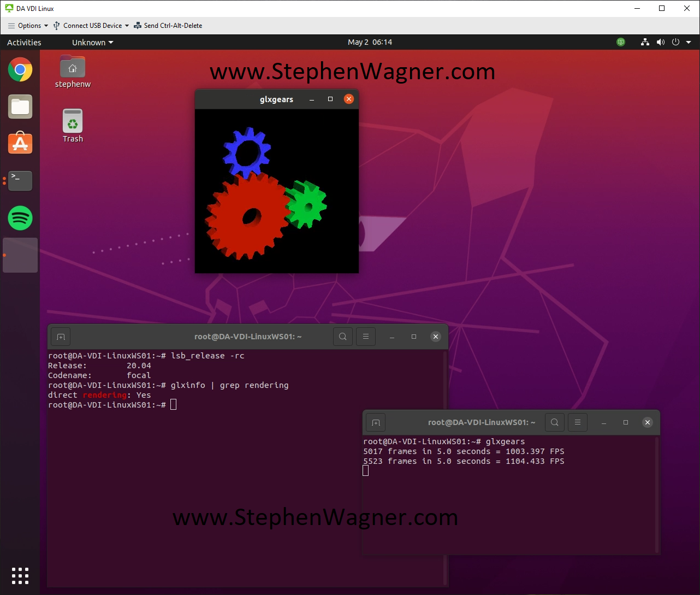The image size is (700, 595).
Task: Open the Options menu in the client toolbar
Action: pyautogui.click(x=27, y=25)
